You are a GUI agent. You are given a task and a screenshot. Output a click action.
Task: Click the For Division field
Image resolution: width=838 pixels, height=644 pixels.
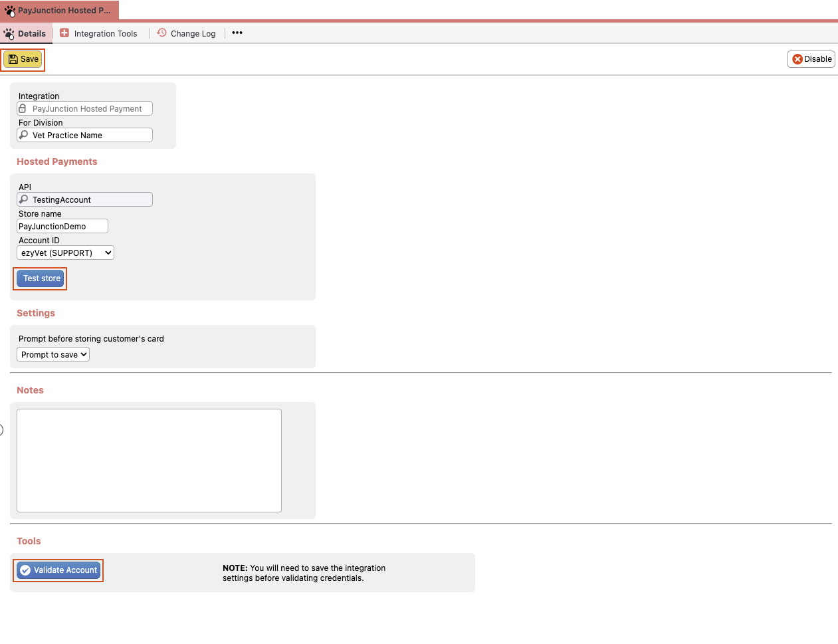pyautogui.click(x=85, y=135)
